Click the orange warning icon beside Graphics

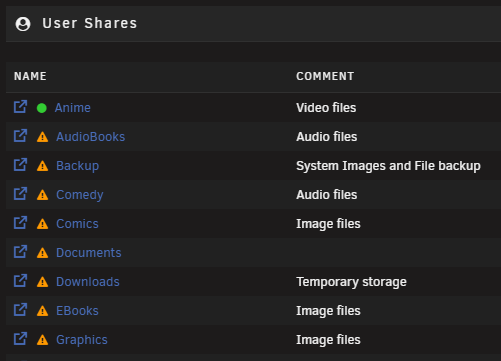click(x=42, y=340)
